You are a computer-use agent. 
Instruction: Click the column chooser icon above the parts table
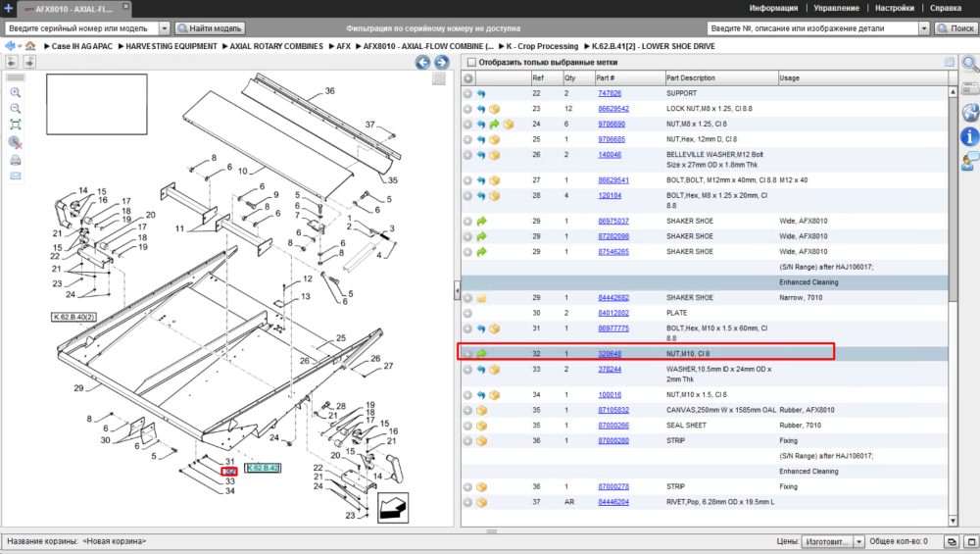(x=950, y=62)
